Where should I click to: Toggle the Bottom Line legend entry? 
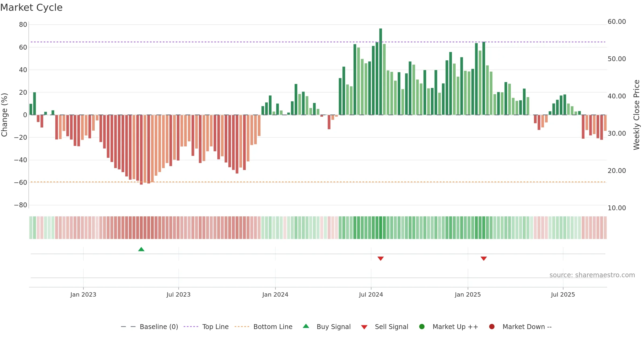[x=263, y=327]
